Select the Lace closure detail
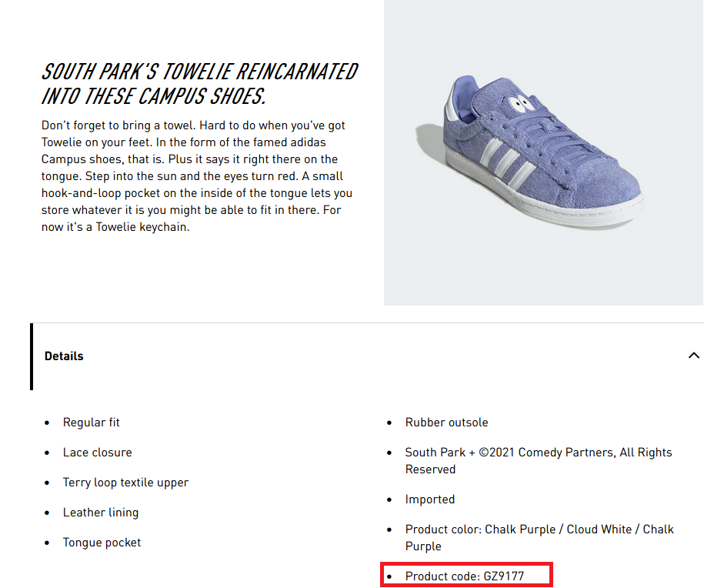704x588 pixels. (98, 453)
